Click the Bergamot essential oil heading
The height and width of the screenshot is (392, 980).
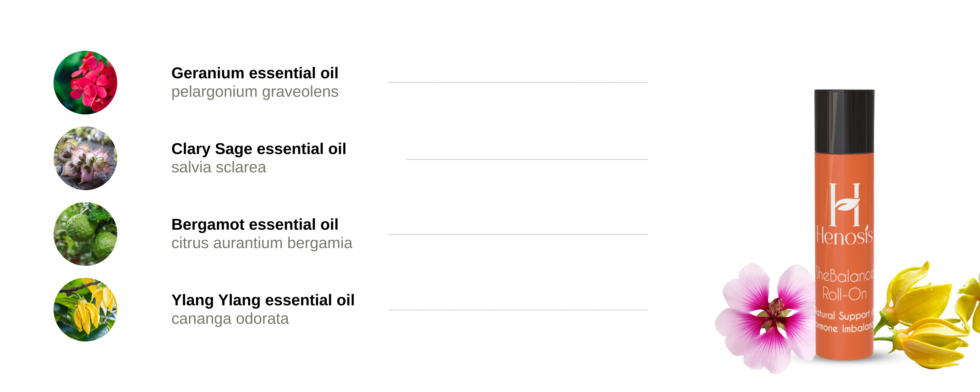coord(255,225)
